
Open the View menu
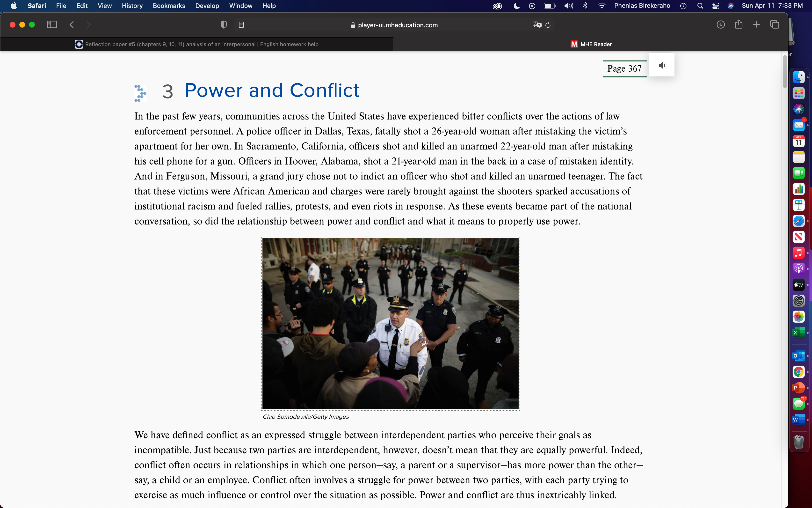point(105,6)
